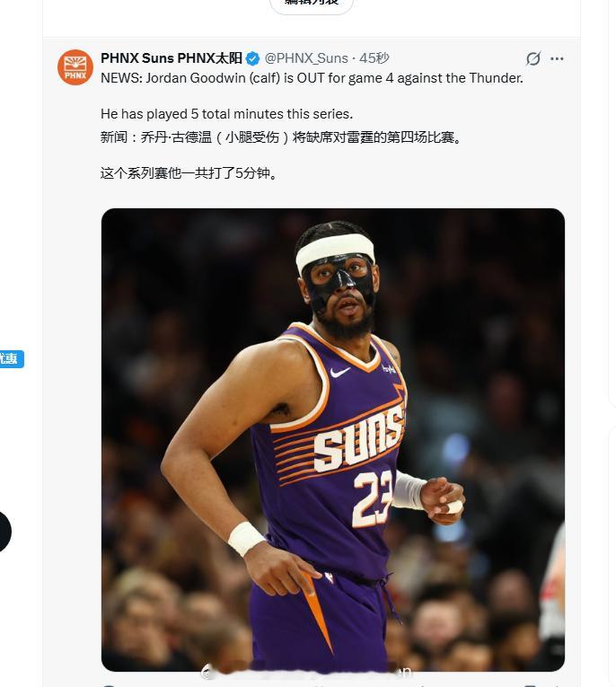The height and width of the screenshot is (687, 616).
Task: Bookmark the post using the bottom icon
Action: pos(530,685)
